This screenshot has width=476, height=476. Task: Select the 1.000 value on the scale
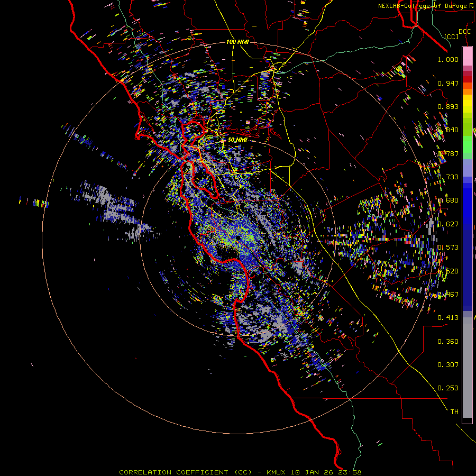[x=448, y=59]
